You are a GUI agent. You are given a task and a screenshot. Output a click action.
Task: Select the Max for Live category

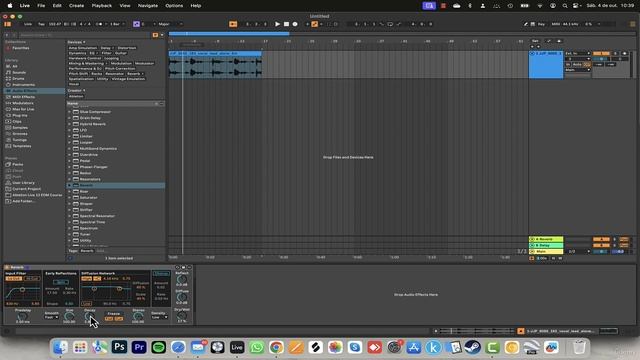pos(23,109)
